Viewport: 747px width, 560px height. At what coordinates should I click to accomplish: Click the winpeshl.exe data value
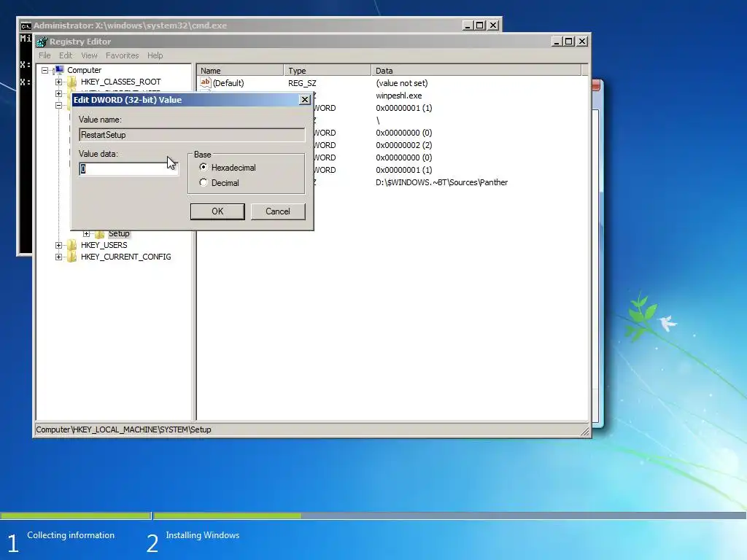tap(399, 96)
